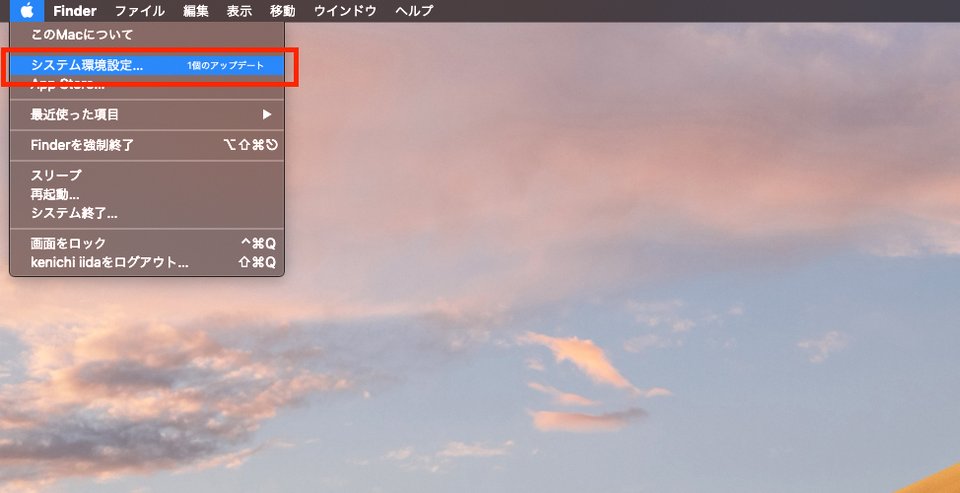
Task: Open the 編集 menu
Action: click(196, 10)
